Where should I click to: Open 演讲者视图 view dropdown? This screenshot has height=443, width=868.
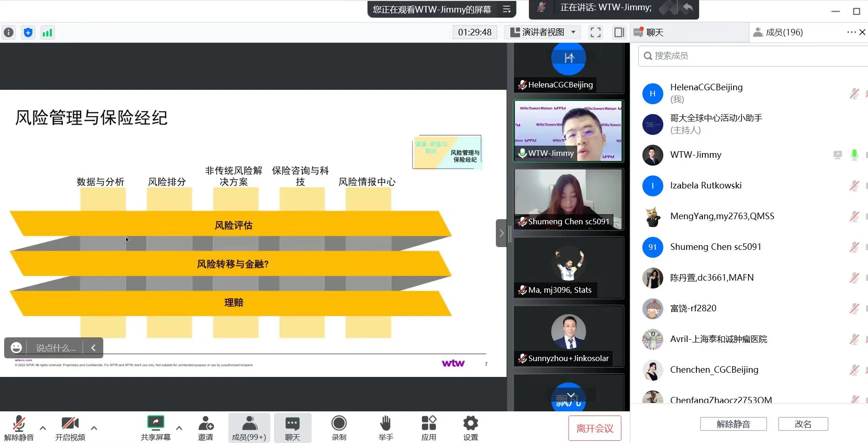543,32
